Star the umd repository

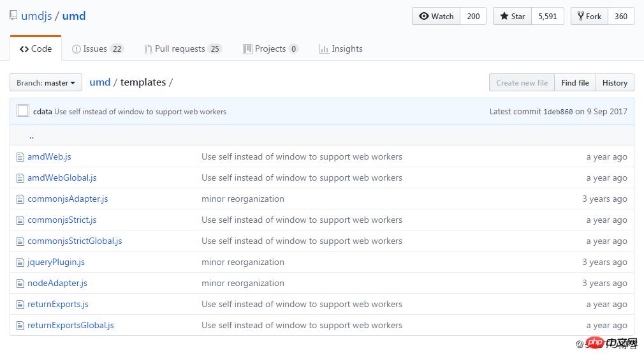point(512,17)
